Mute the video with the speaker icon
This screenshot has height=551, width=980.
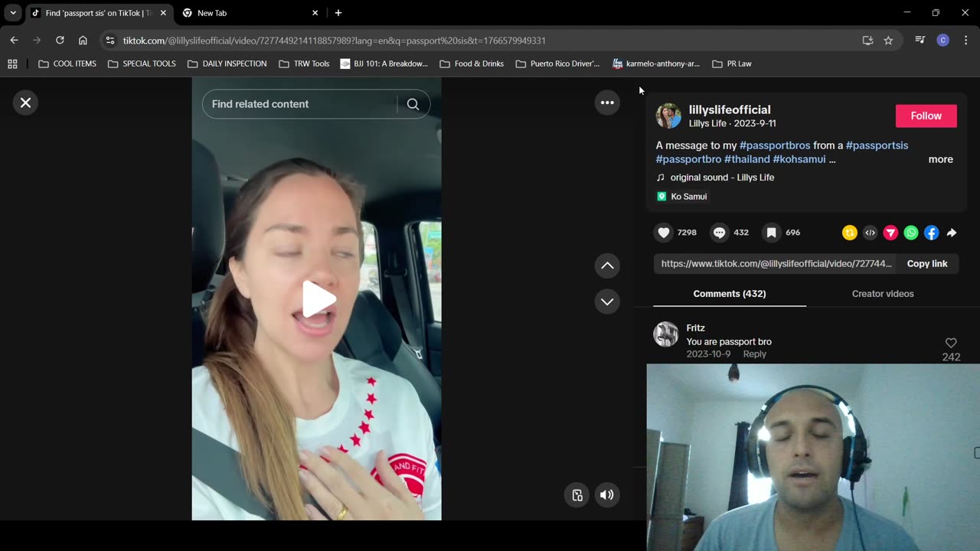606,495
